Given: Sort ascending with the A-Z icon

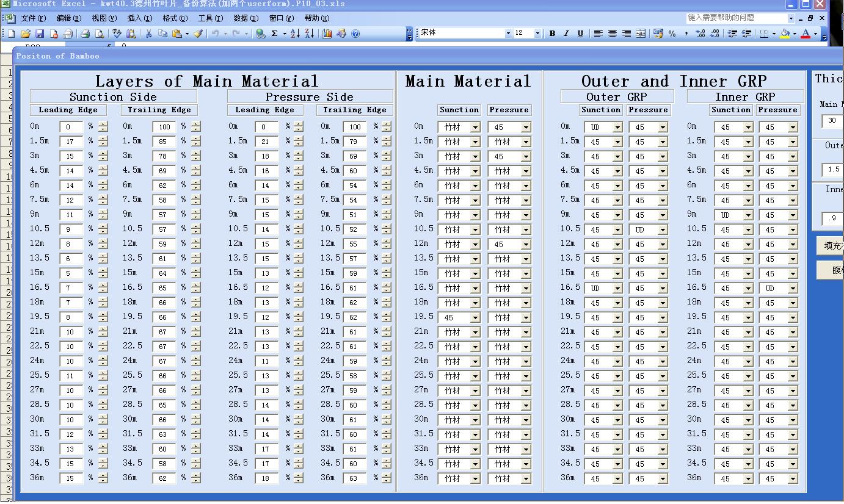Looking at the screenshot, I should tap(295, 34).
